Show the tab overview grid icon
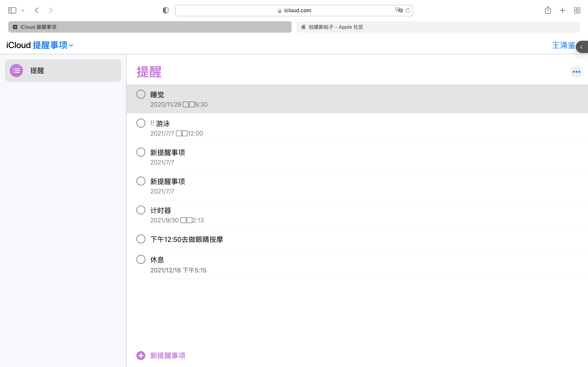Viewport: 588px width, 367px height. tap(577, 10)
